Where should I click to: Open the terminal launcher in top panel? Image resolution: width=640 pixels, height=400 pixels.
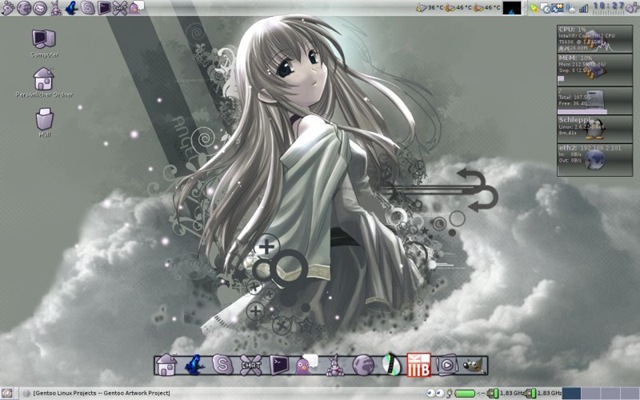click(x=104, y=8)
